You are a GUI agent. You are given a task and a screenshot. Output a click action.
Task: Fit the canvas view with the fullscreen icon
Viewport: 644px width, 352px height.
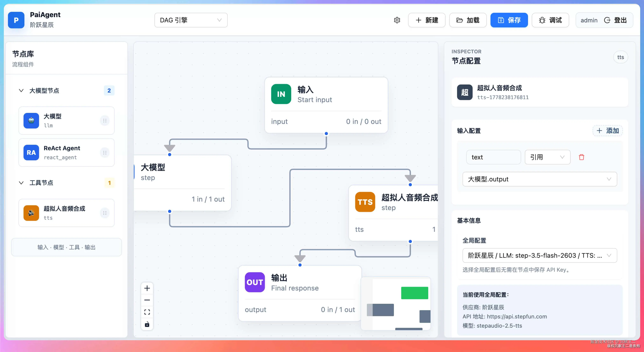[x=147, y=312]
